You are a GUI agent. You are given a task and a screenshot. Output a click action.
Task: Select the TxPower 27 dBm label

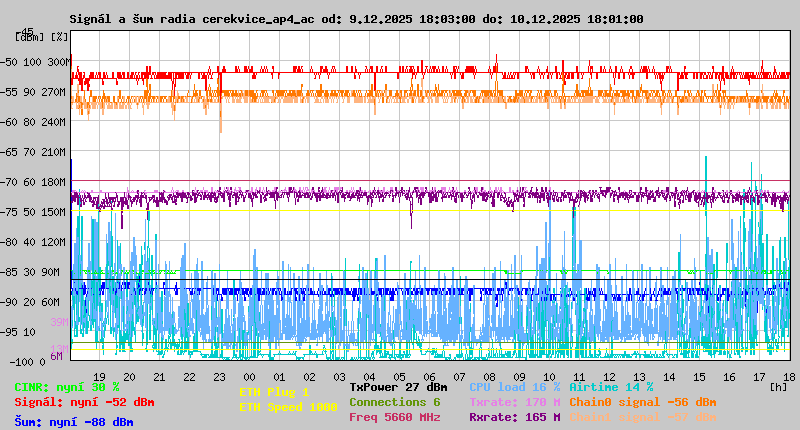(398, 387)
